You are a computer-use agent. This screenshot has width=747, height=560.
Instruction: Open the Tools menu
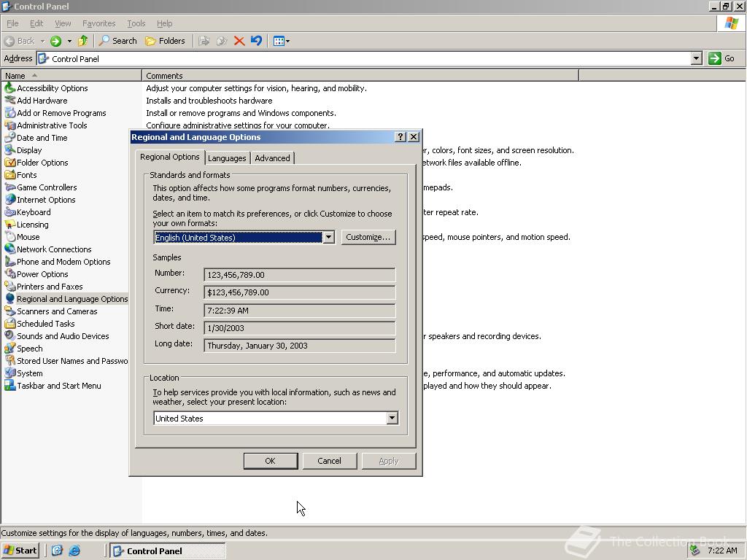[136, 23]
